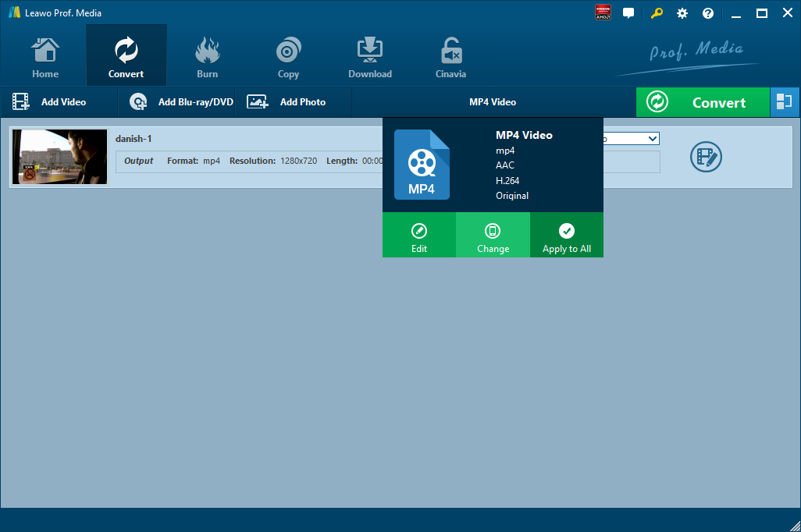Click Add Video in the toolbar

coord(50,102)
